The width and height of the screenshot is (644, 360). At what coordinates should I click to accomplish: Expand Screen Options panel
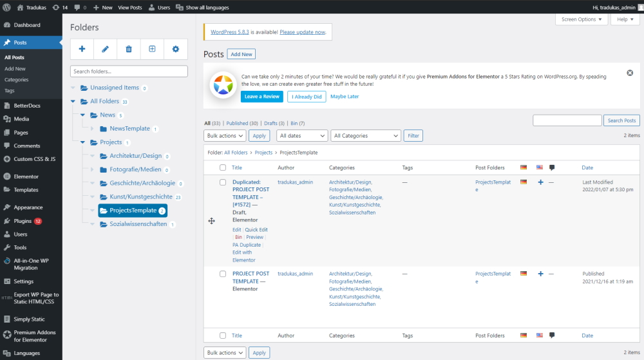pos(581,19)
